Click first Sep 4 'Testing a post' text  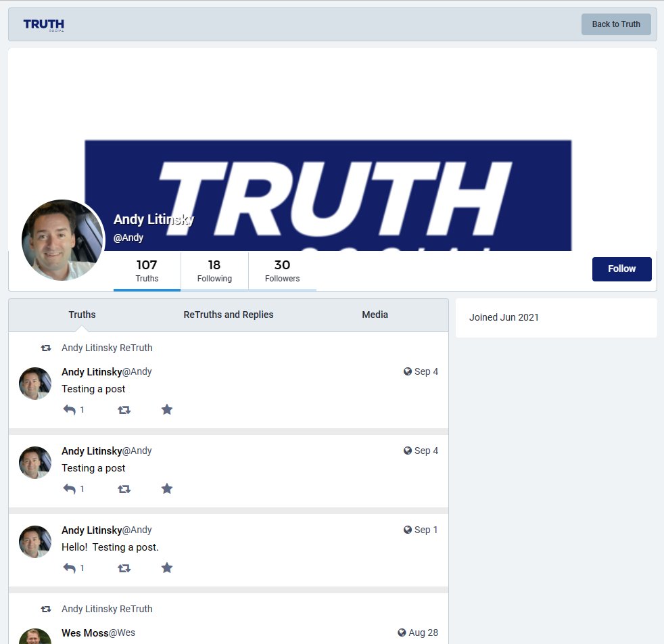(93, 389)
